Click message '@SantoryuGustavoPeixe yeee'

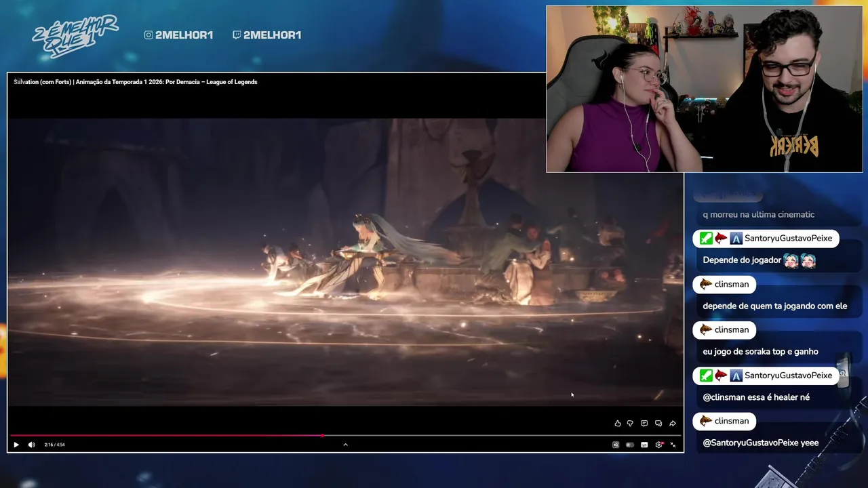(761, 443)
